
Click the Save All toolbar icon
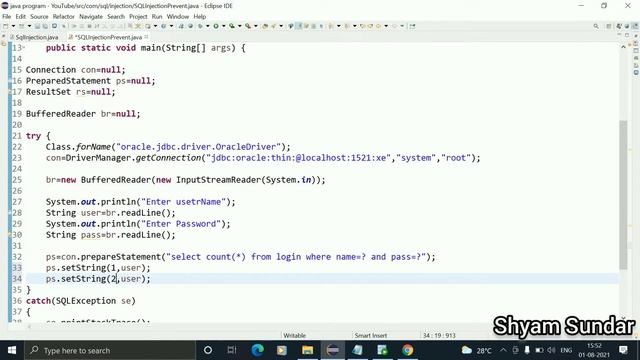pyautogui.click(x=45, y=26)
